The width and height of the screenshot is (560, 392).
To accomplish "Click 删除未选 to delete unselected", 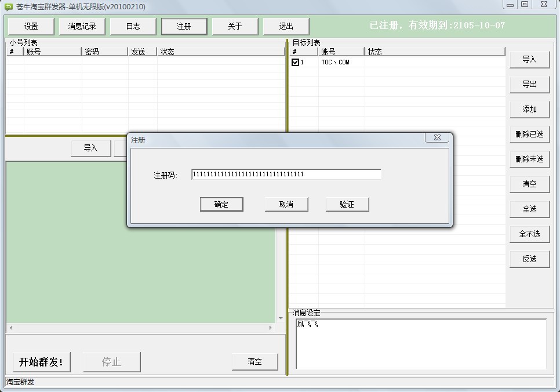I will 529,159.
